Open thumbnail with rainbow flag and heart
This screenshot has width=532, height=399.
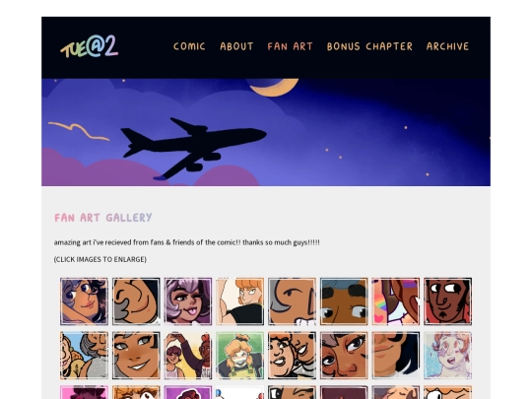tap(396, 301)
